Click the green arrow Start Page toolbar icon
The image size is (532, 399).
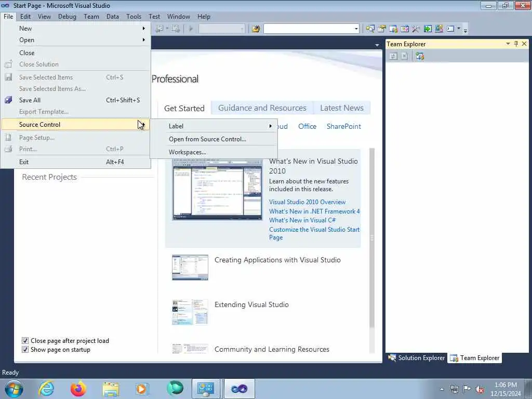[428, 29]
